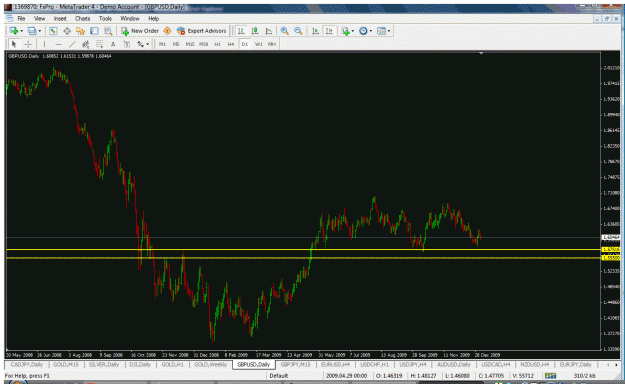Open the Help menu
Image resolution: width=625 pixels, height=384 pixels.
(x=153, y=19)
